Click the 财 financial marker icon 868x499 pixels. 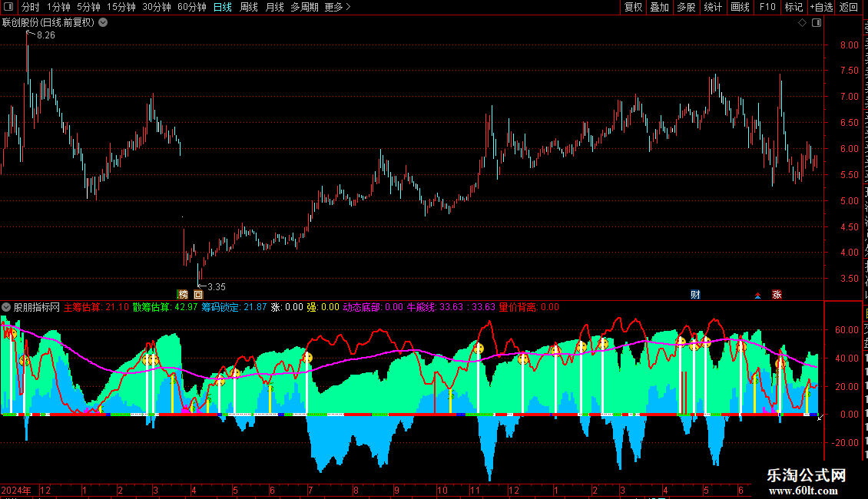(x=695, y=295)
